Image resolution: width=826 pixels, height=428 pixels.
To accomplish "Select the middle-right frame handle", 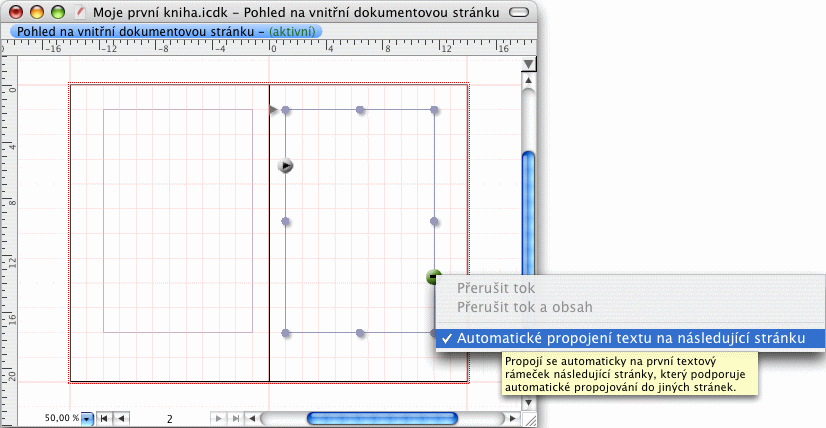I will (x=434, y=221).
